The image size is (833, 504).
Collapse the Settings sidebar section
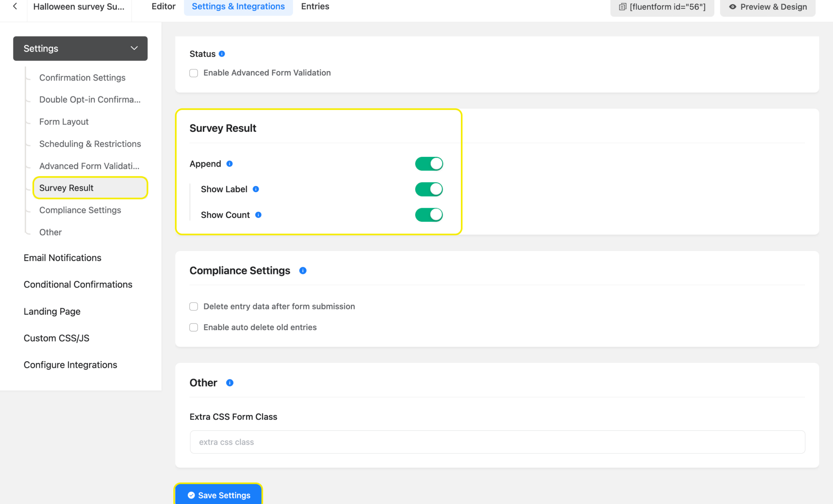134,48
